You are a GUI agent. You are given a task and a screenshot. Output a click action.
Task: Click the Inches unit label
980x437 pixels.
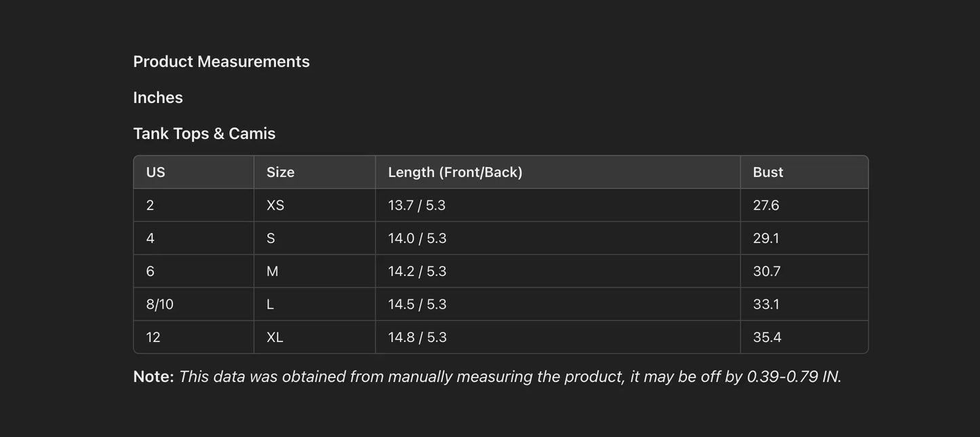(158, 98)
